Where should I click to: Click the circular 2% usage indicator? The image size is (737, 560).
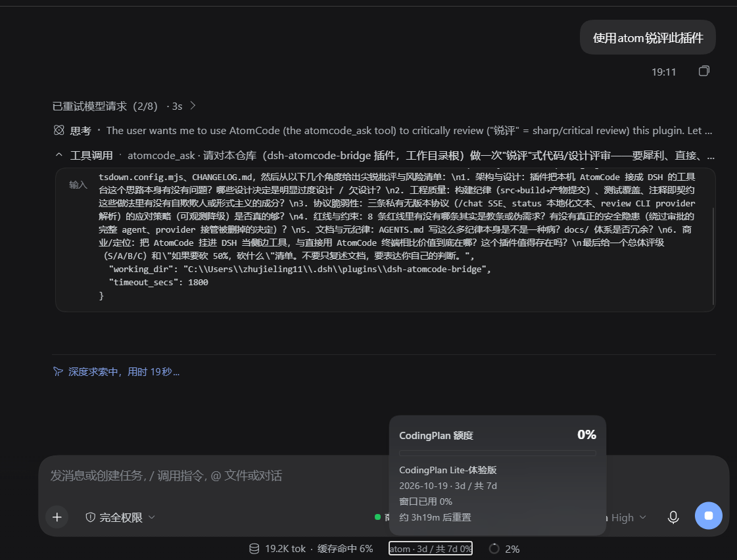point(494,549)
